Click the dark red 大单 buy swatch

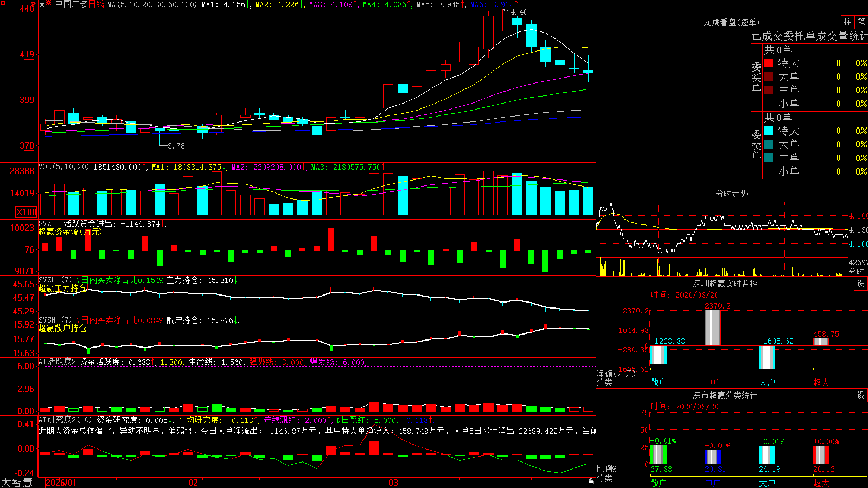coord(768,76)
